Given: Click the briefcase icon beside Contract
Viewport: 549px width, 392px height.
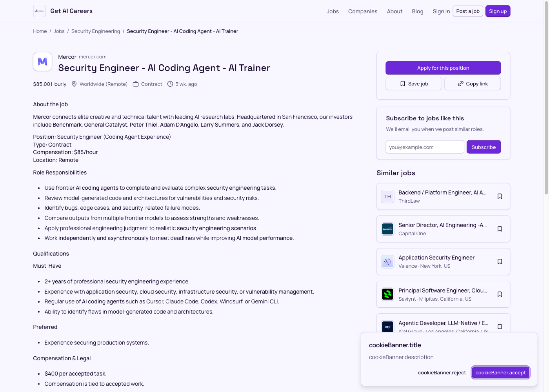Looking at the screenshot, I should [136, 84].
